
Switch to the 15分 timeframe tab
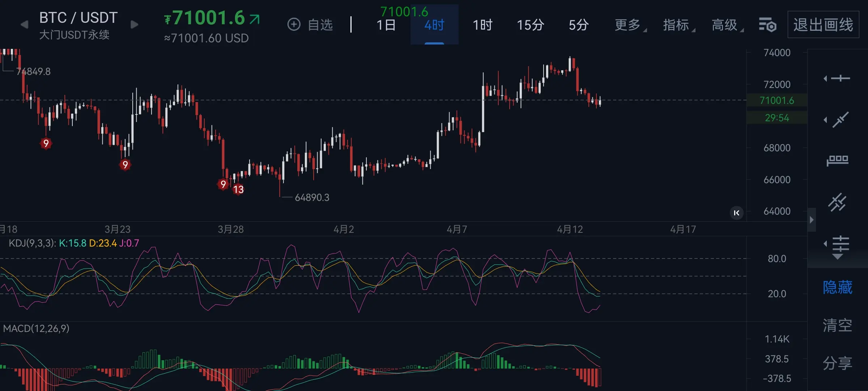click(x=530, y=25)
